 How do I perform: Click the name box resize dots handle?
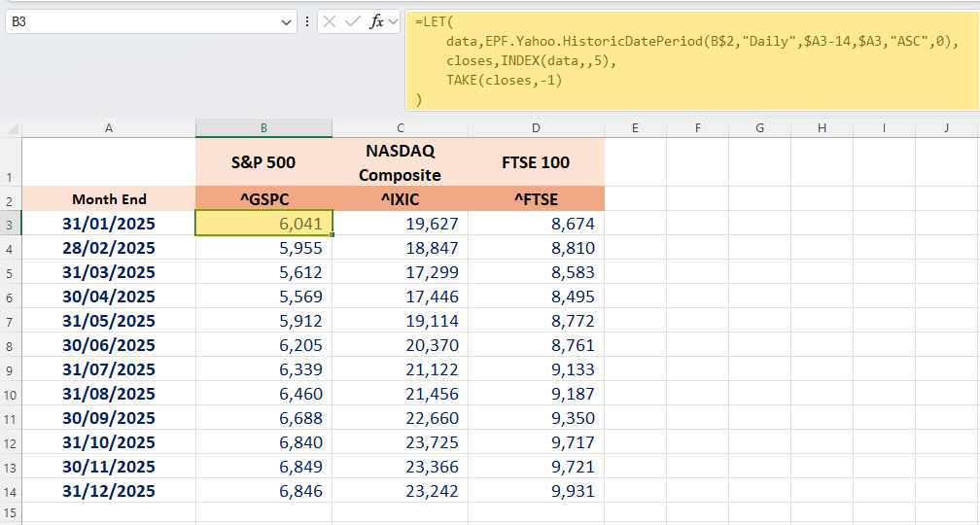[x=307, y=21]
